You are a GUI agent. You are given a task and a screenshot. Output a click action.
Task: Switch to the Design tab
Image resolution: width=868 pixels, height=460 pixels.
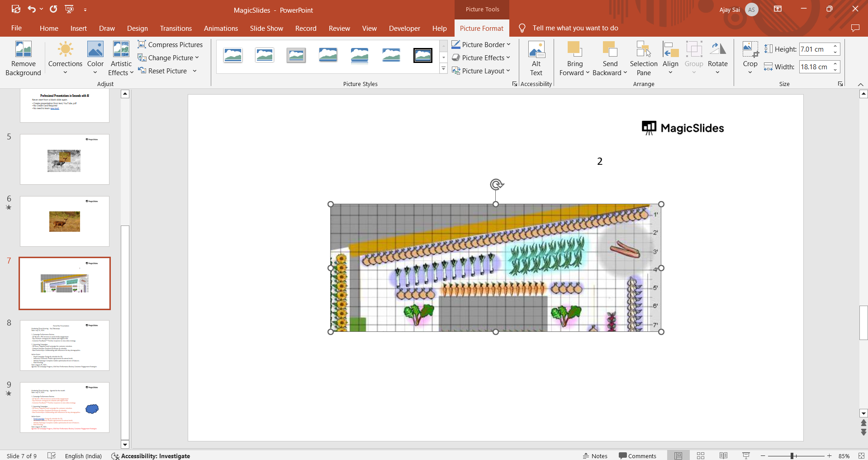(137, 28)
